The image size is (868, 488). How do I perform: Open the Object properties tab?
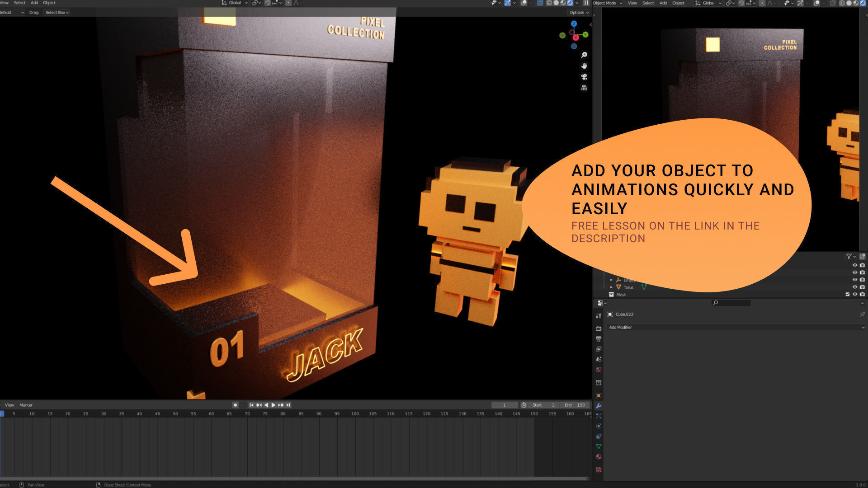tap(599, 395)
